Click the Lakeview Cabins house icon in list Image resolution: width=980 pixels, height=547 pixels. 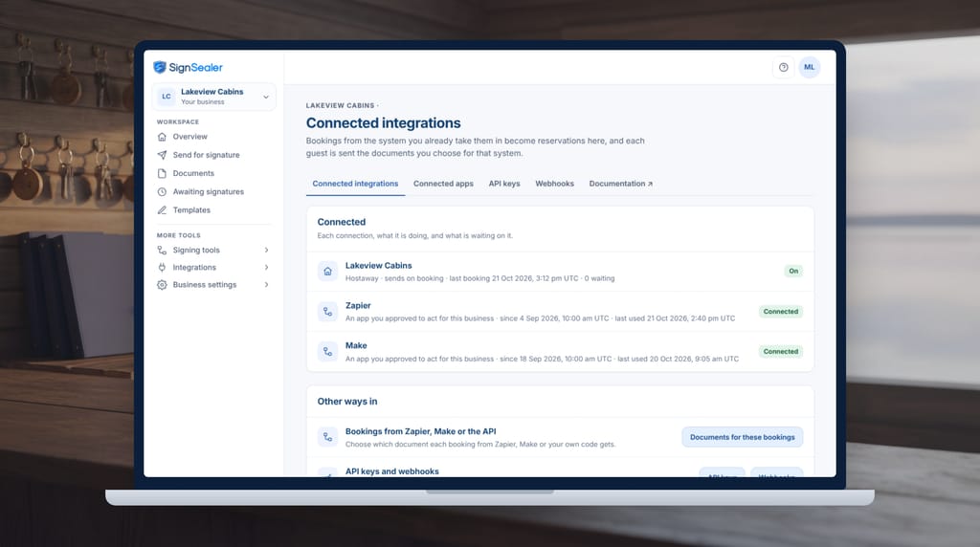[x=327, y=271]
